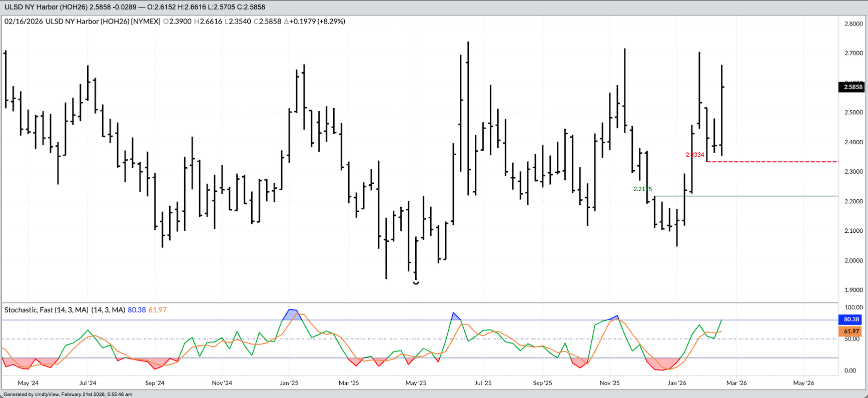Click the May '24 date axis label

pos(28,383)
